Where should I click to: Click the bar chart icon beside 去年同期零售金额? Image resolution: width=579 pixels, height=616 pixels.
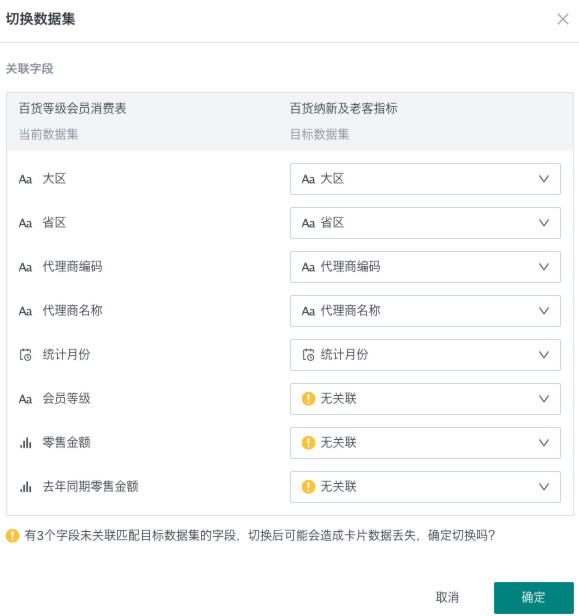pos(26,487)
